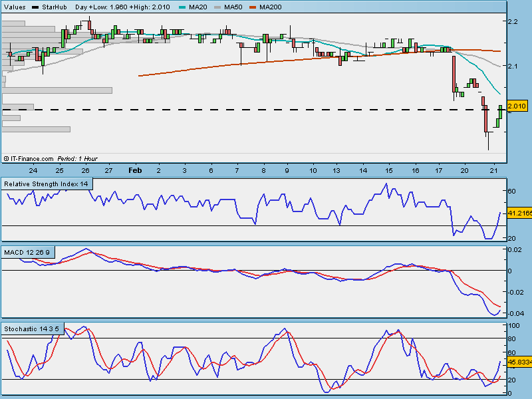Viewport: 532px width, 399px height.
Task: Click the 2.1 price axis label
Action: click(513, 66)
